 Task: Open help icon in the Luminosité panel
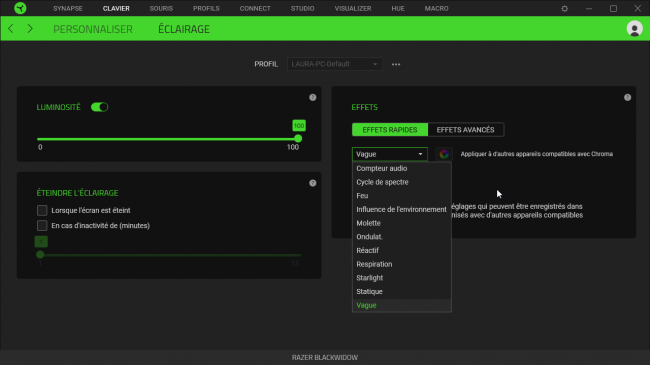click(313, 97)
